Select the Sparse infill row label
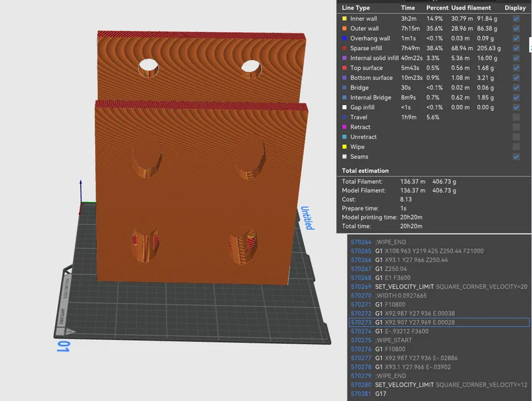 366,48
